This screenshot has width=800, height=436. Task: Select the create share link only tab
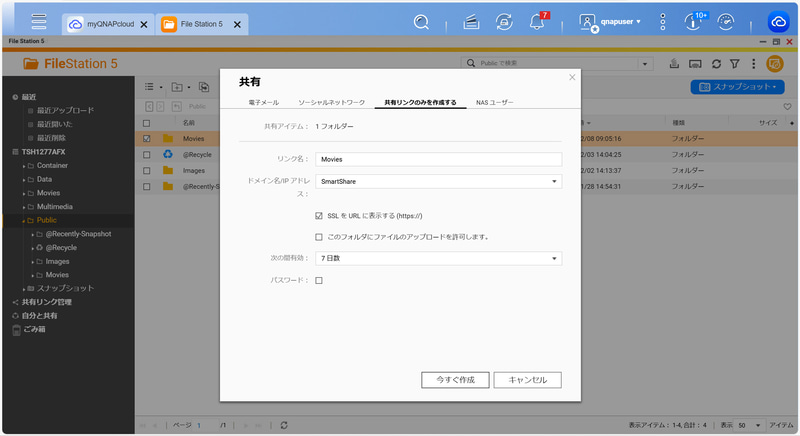(x=420, y=102)
